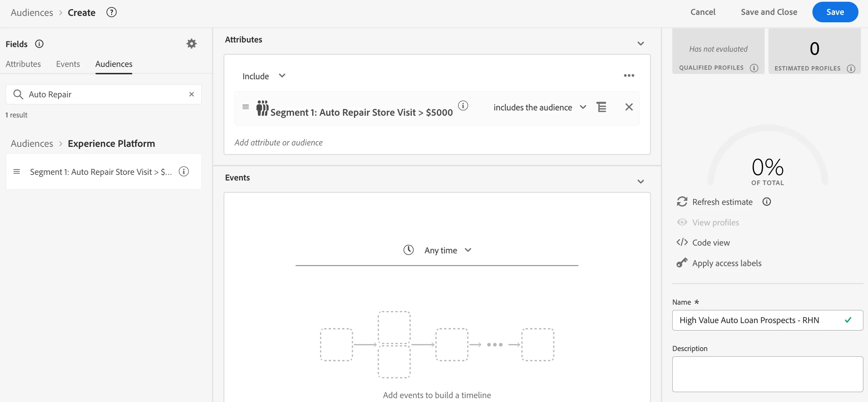Image resolution: width=868 pixels, height=402 pixels.
Task: Click the Fields info icon
Action: [x=39, y=44]
